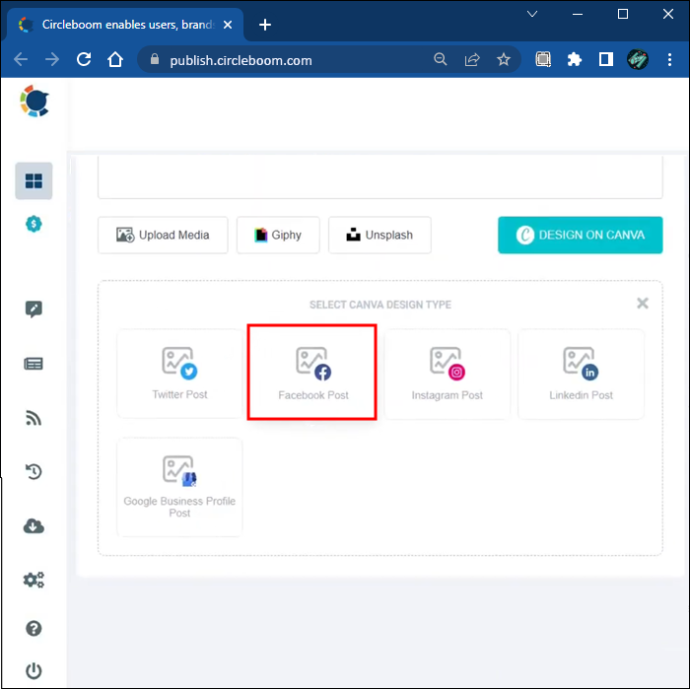This screenshot has height=689, width=690.
Task: Open a new browser tab
Action: [x=265, y=25]
